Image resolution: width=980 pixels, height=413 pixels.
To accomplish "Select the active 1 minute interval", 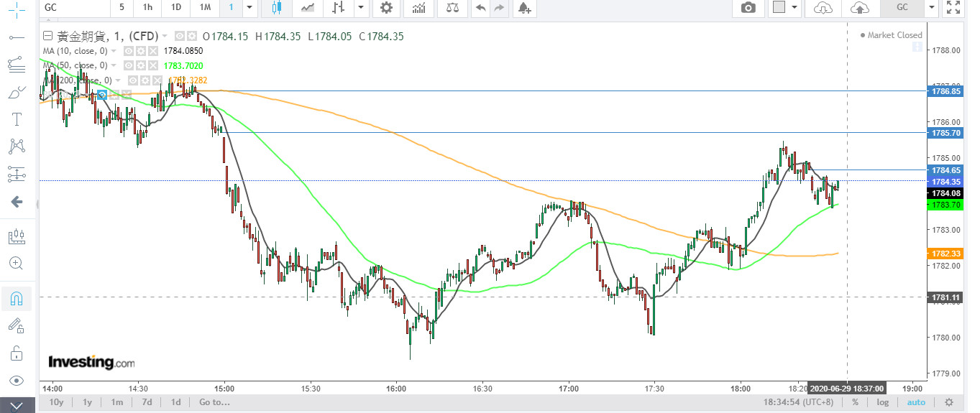I will click(231, 8).
